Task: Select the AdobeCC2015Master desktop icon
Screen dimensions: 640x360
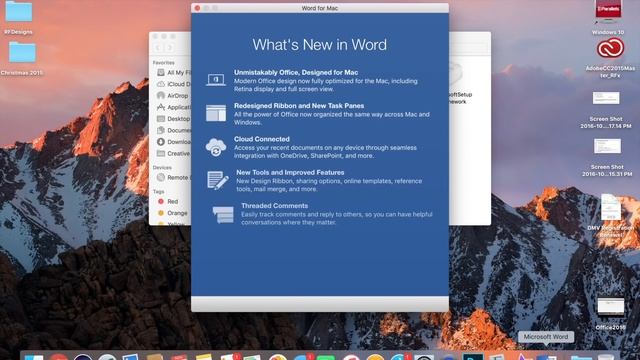Action: tap(610, 58)
